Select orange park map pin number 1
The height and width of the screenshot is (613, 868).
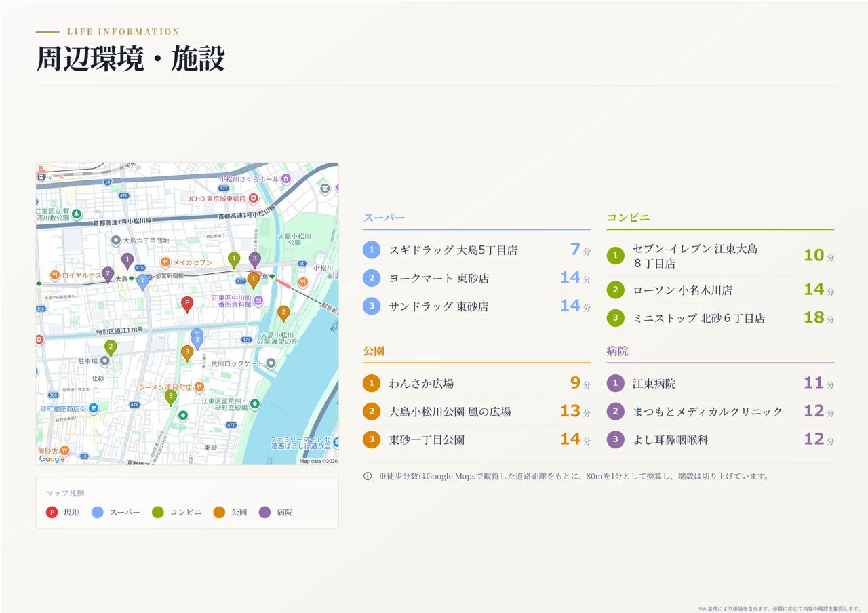click(253, 279)
